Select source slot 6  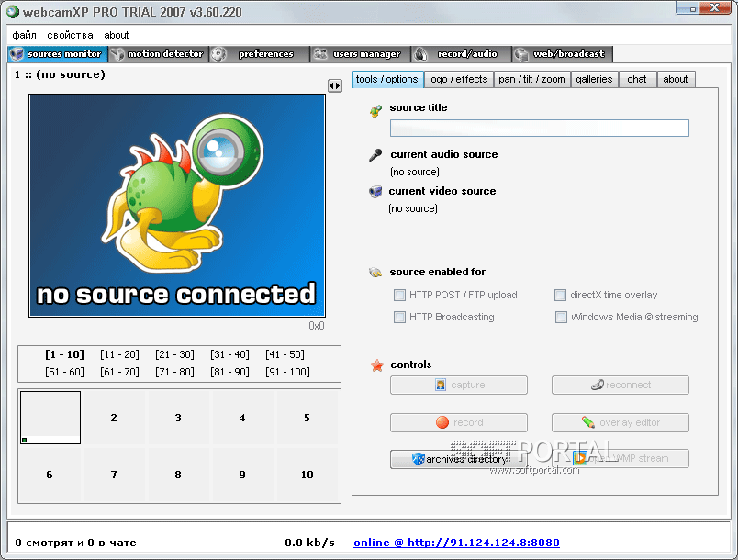coord(50,475)
